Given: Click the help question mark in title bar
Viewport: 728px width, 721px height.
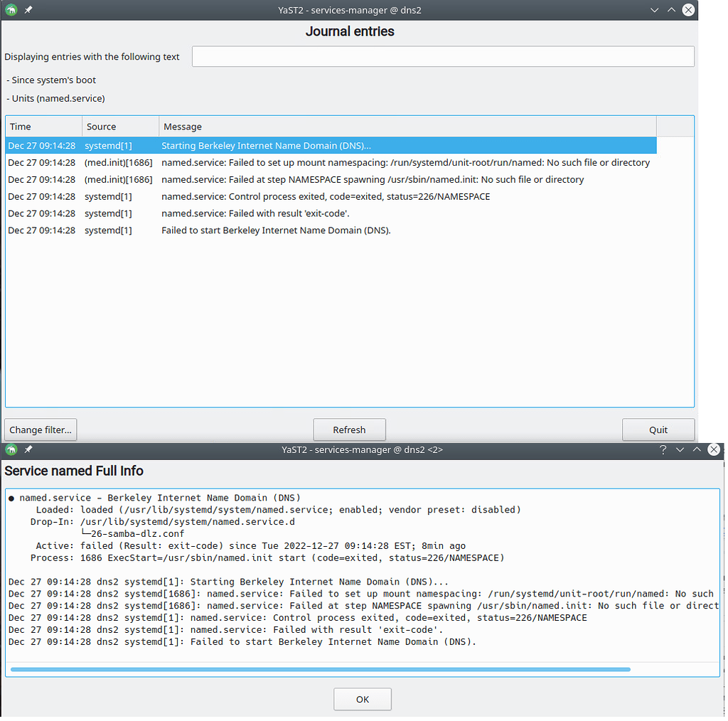Looking at the screenshot, I should coord(663,449).
